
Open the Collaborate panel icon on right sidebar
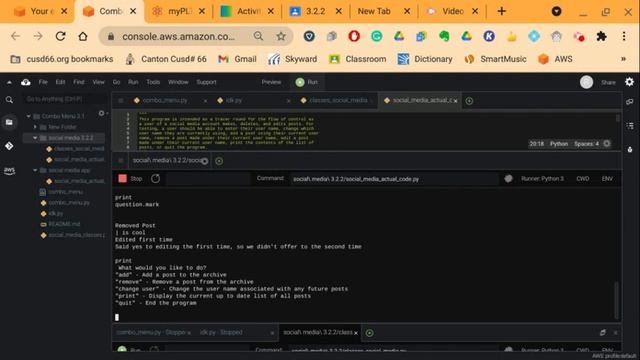[x=630, y=102]
